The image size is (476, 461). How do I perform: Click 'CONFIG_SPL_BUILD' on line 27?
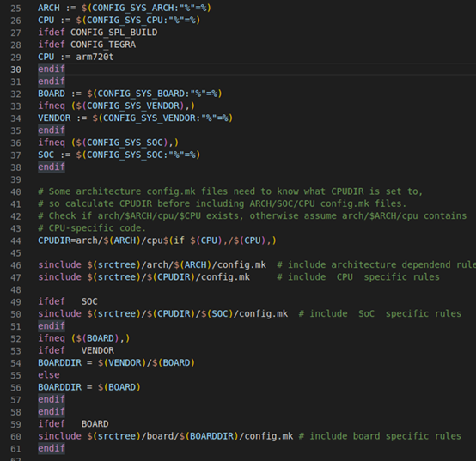[113, 33]
